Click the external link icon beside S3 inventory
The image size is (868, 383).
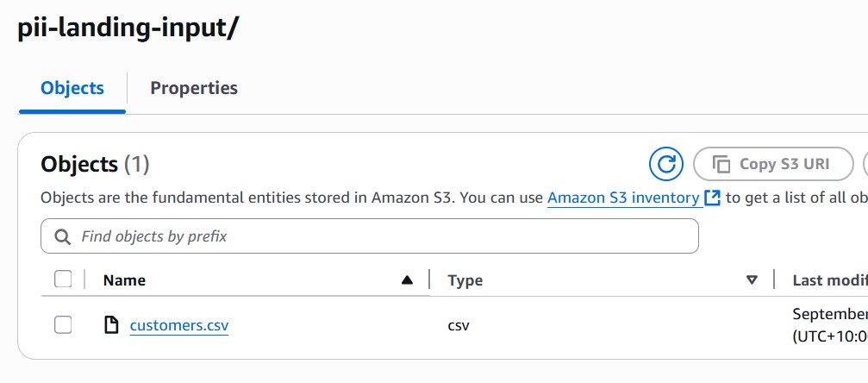712,198
